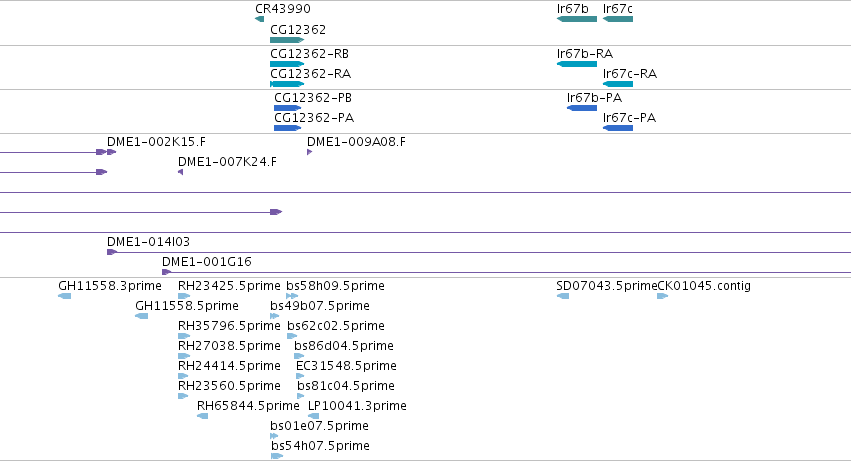Select the CR43990 gene arrow glyph
The image size is (851, 461).
click(259, 19)
